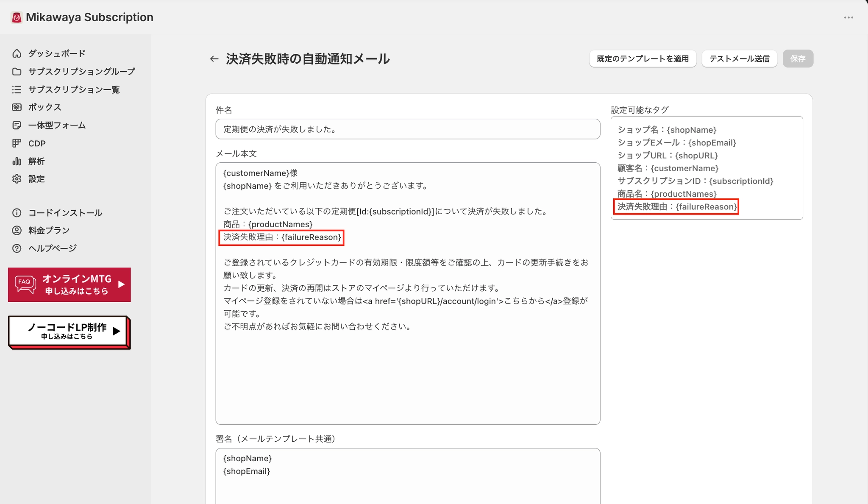
Task: Click 既定のテンプレートを適用 button
Action: click(643, 59)
